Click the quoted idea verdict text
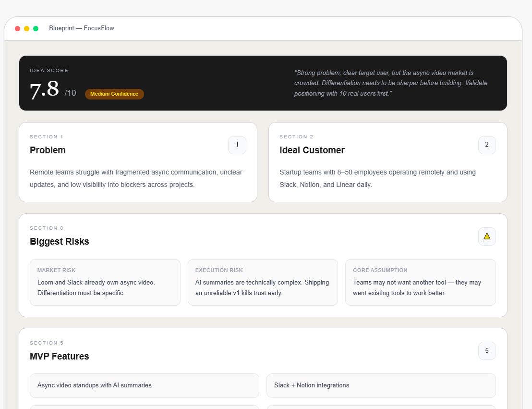This screenshot has height=409, width=532. 390,83
